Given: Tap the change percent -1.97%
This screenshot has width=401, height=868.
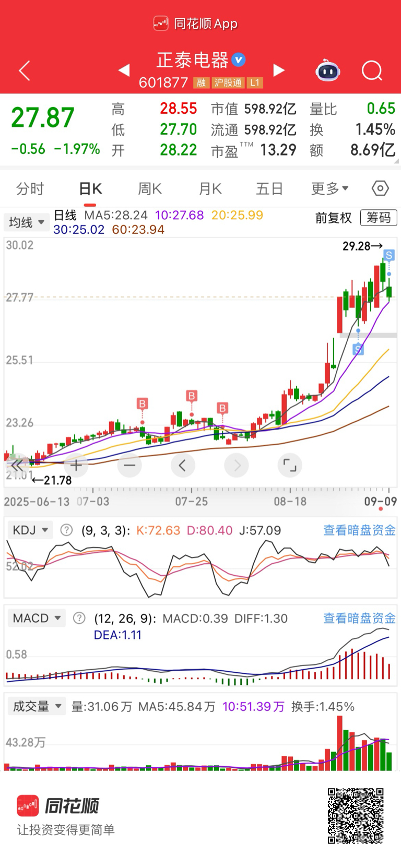Looking at the screenshot, I should (x=77, y=149).
